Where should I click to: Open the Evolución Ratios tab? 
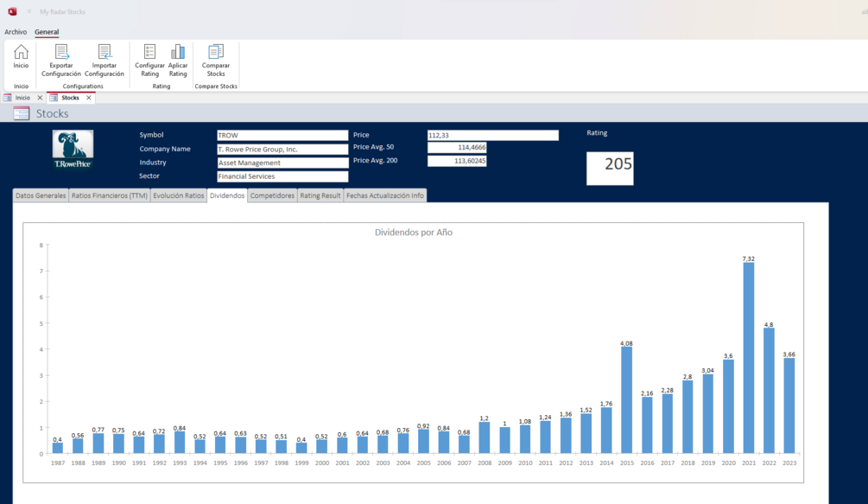click(x=178, y=195)
